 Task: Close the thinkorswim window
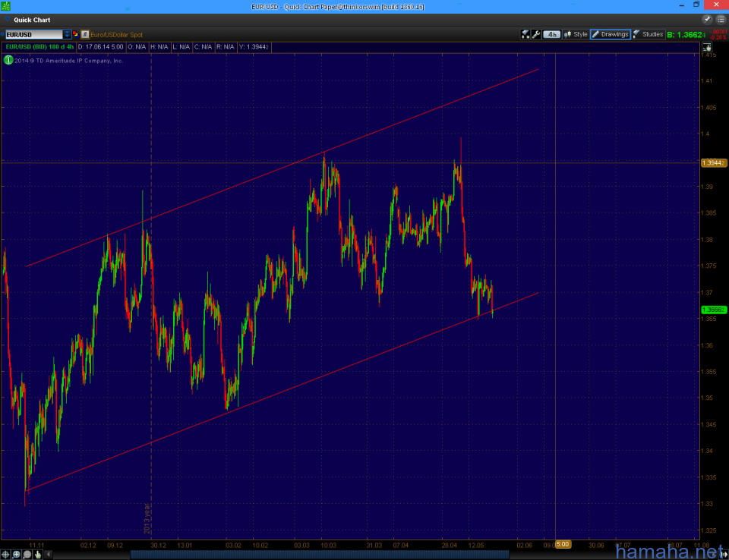click(x=716, y=5)
